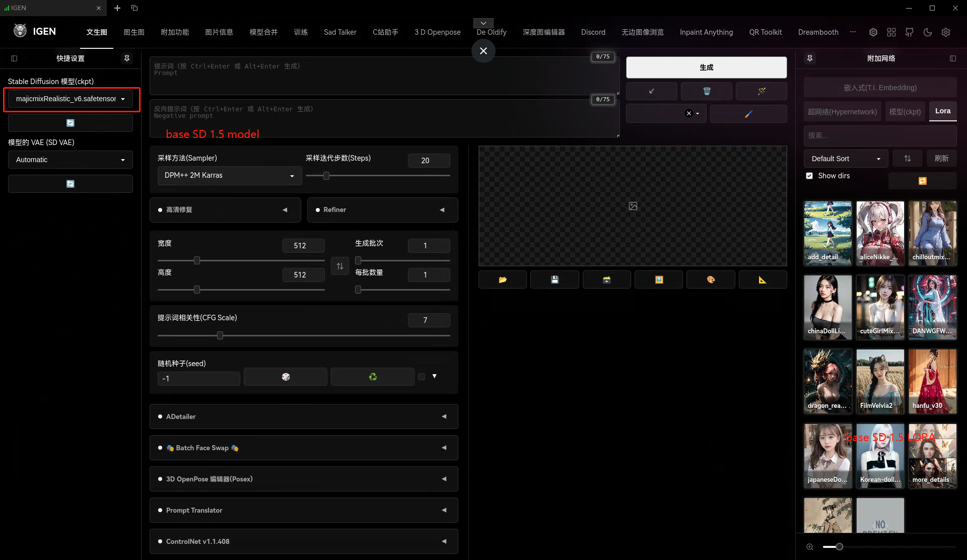Viewport: 967px width, 560px height.
Task: Click the 生成 generate button
Action: 706,67
